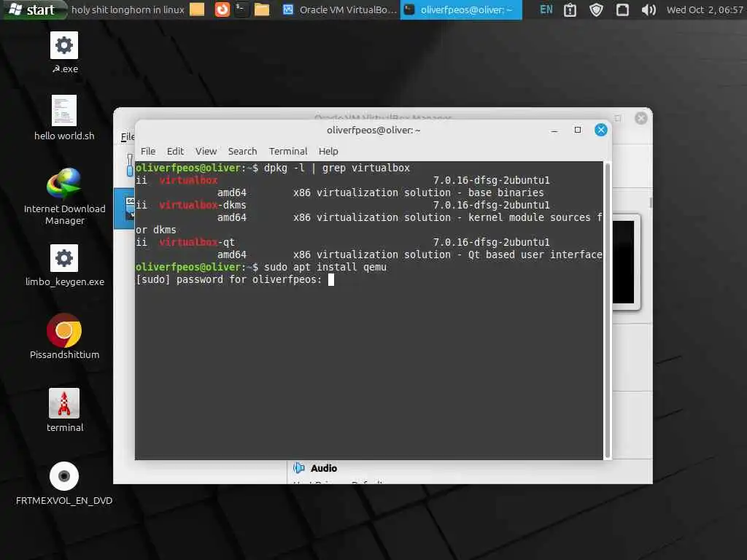Viewport: 747px width, 560px height.
Task: Click the Tools icon in VirtualBox sidebar
Action: (130, 165)
